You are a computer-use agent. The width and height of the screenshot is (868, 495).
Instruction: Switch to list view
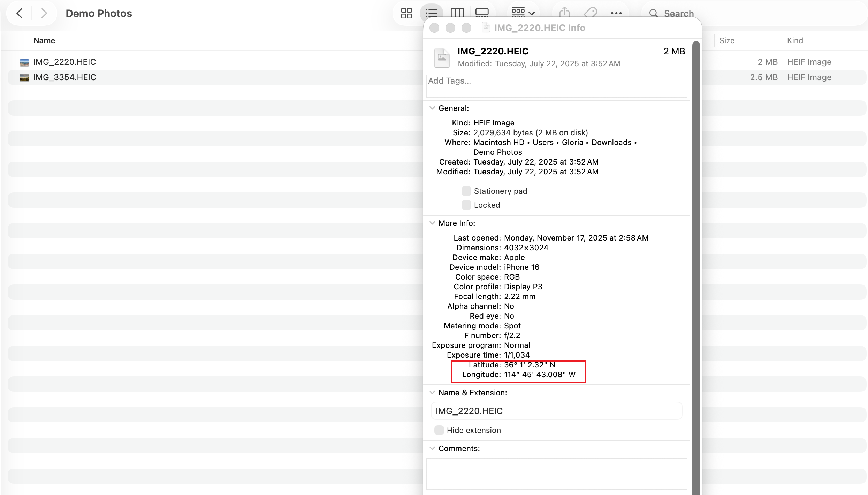(x=431, y=13)
